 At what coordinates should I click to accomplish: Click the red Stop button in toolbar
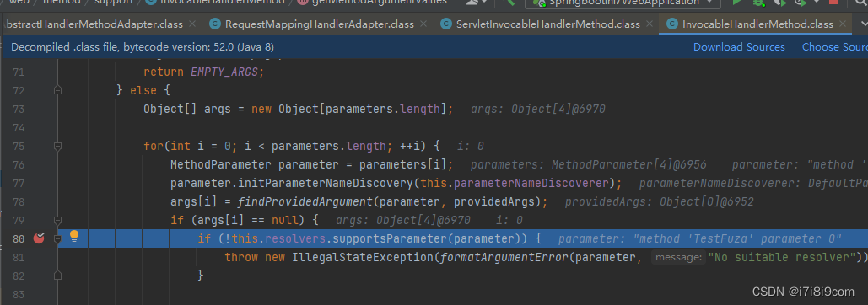(x=833, y=3)
